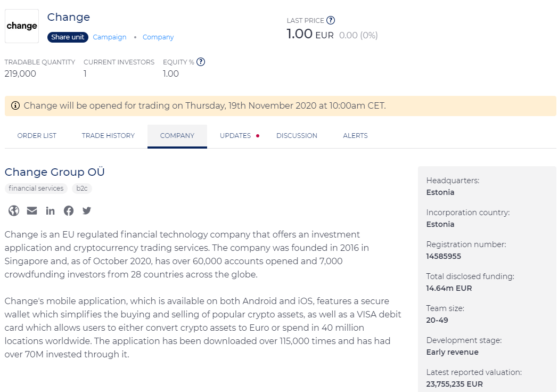Open the Facebook page icon
The width and height of the screenshot is (558, 392).
pyautogui.click(x=69, y=210)
